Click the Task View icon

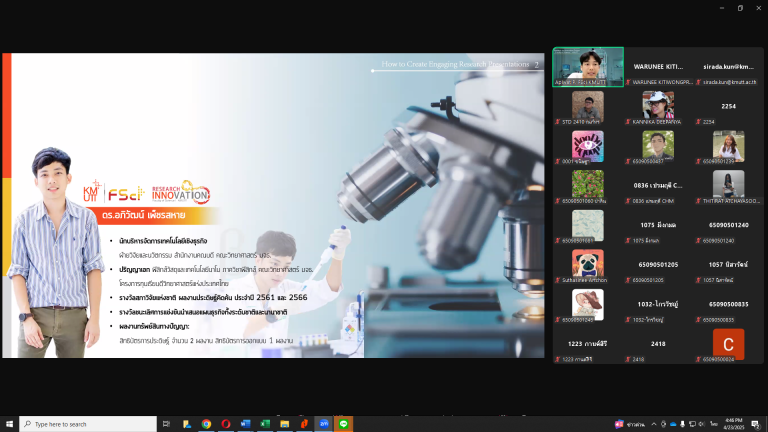pyautogui.click(x=166, y=424)
